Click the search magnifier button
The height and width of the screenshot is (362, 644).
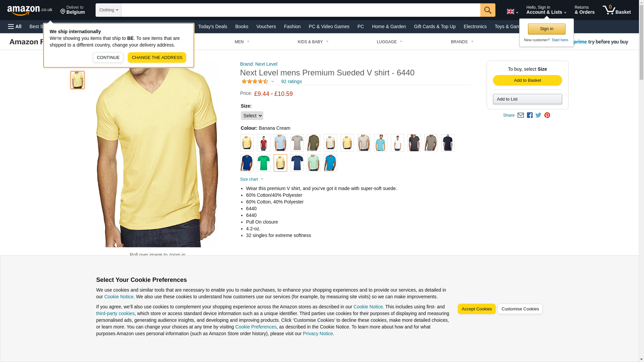tap(487, 10)
